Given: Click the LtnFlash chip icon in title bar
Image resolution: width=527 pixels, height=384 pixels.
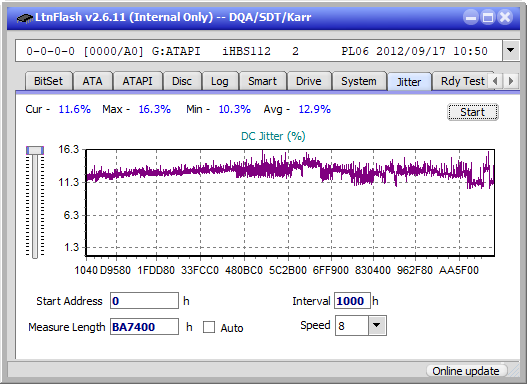Looking at the screenshot, I should point(24,17).
